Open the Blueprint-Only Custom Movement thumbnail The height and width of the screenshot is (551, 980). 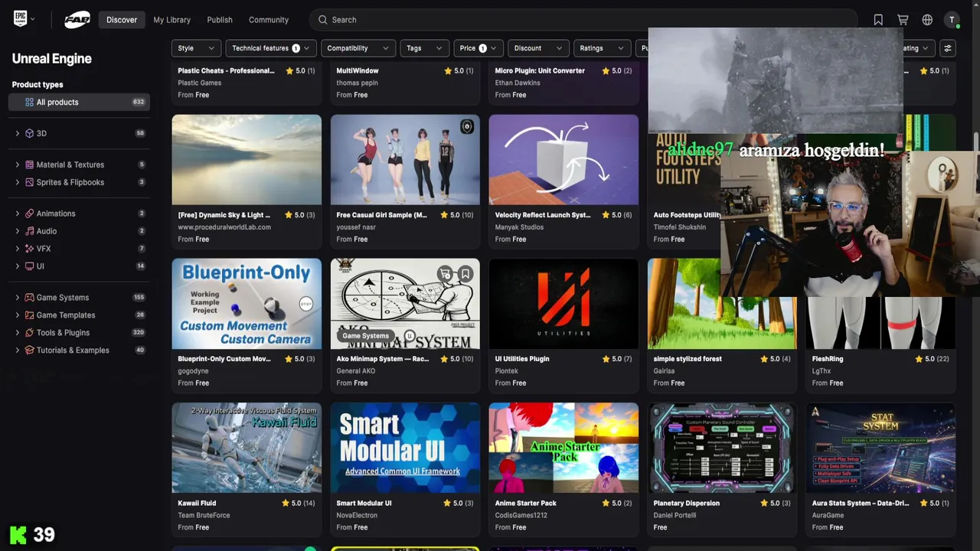247,304
